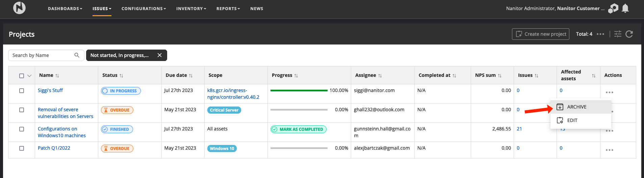Select the Patch Q1/2022 row checkbox
Image resolution: width=644 pixels, height=178 pixels.
pos(22,148)
